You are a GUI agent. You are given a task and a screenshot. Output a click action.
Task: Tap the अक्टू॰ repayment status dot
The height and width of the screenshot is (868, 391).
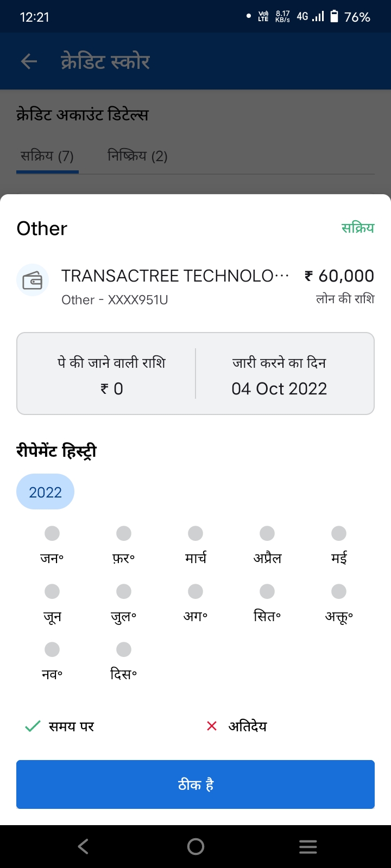point(339,591)
